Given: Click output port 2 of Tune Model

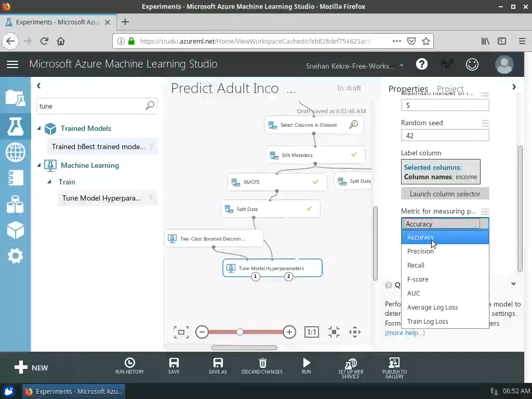Looking at the screenshot, I should 288,276.
